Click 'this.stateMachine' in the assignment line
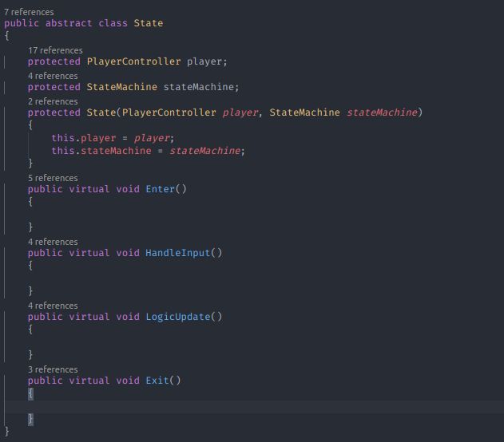Image resolution: width=504 pixels, height=442 pixels. tap(101, 151)
